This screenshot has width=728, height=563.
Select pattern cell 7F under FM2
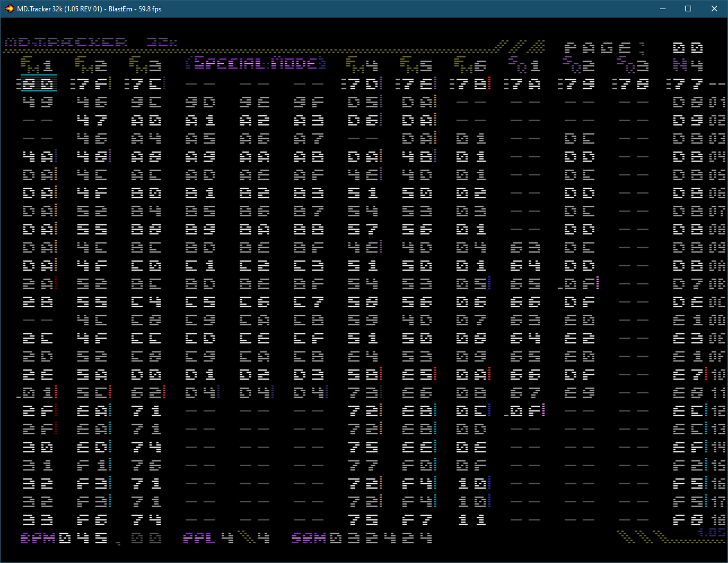point(93,84)
